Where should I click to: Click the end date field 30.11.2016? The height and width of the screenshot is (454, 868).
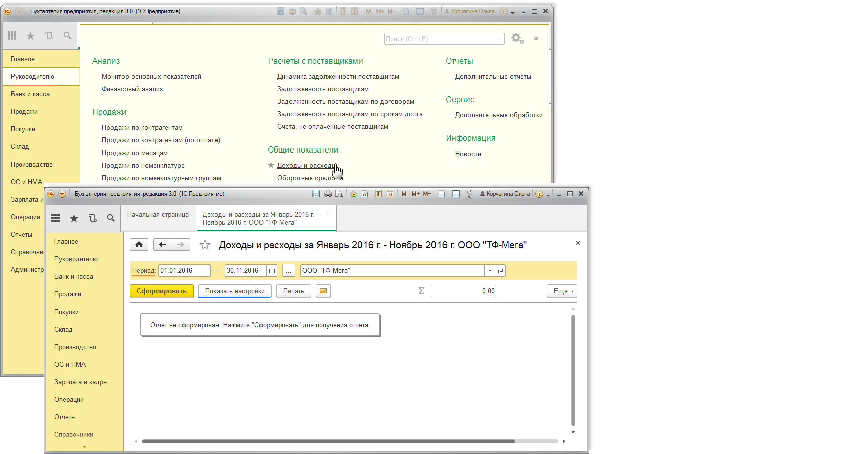coord(246,271)
